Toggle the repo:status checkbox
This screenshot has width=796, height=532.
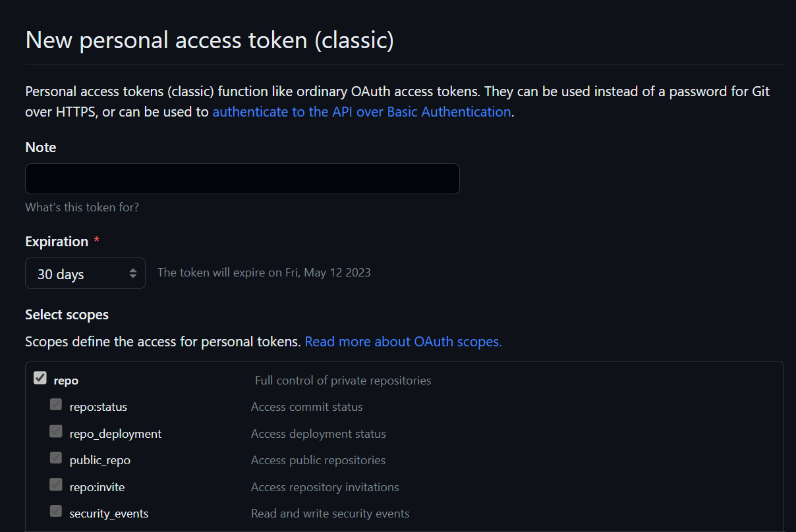point(56,405)
